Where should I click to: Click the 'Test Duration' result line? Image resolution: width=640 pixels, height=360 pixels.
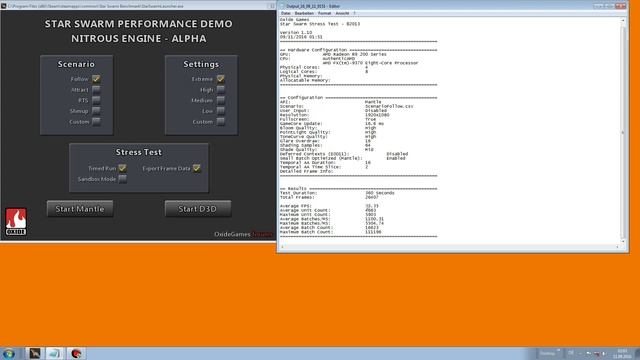(337, 193)
